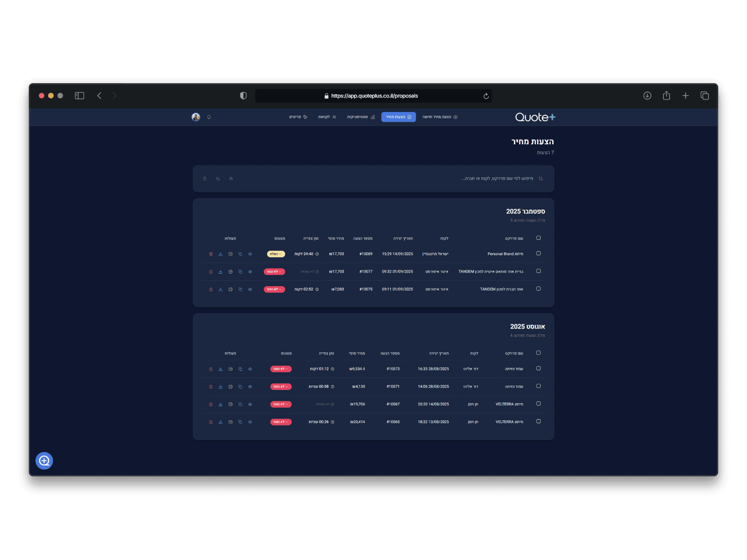
Task: Open the סטטיסטיקות tab
Action: click(x=361, y=117)
